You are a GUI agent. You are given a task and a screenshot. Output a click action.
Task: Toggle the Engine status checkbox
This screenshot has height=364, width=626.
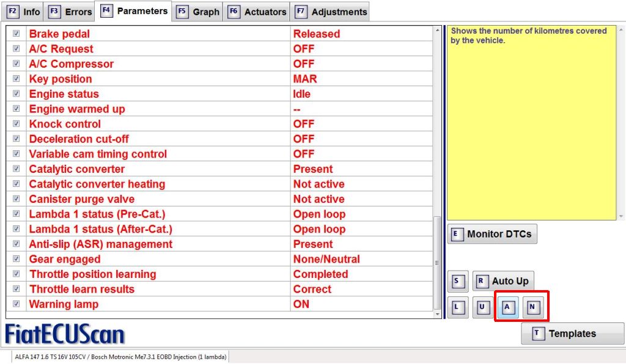pyautogui.click(x=16, y=93)
